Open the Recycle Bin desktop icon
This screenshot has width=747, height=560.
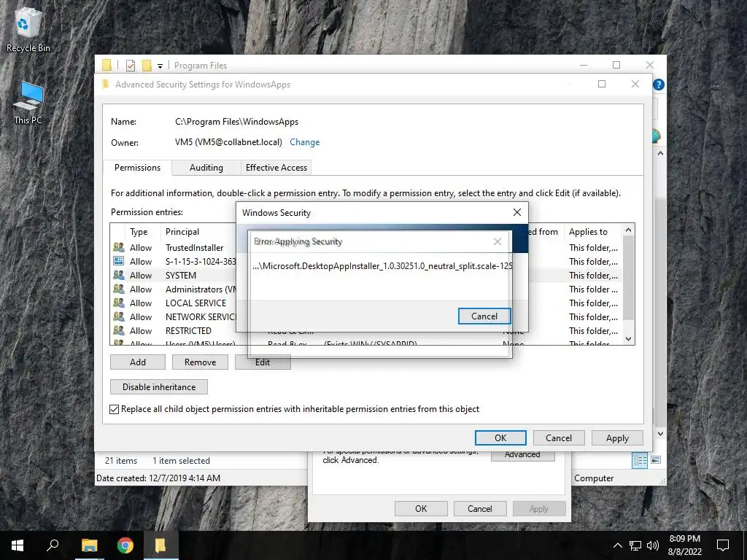coord(28,29)
